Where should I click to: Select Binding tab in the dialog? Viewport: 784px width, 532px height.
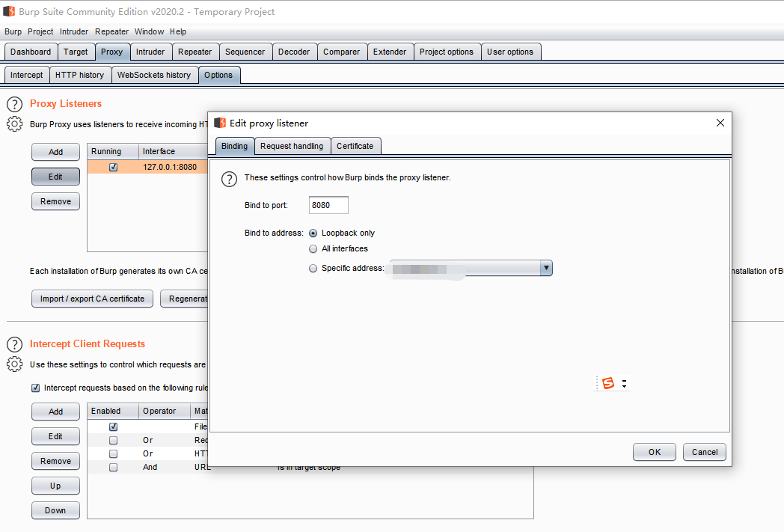(234, 146)
